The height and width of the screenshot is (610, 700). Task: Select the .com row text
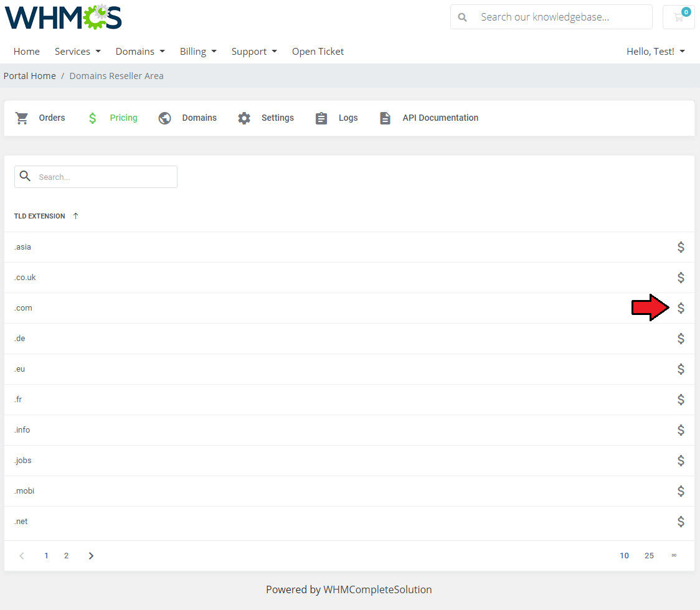coord(23,308)
